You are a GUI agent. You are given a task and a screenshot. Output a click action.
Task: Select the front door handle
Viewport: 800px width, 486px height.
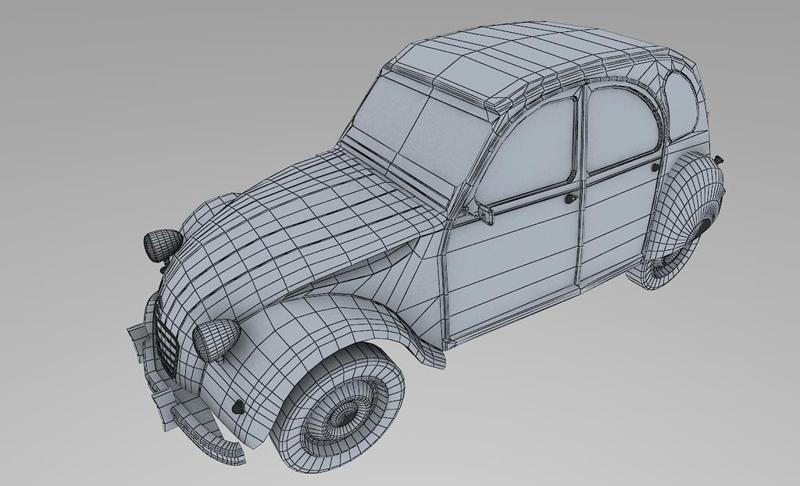coord(570,197)
